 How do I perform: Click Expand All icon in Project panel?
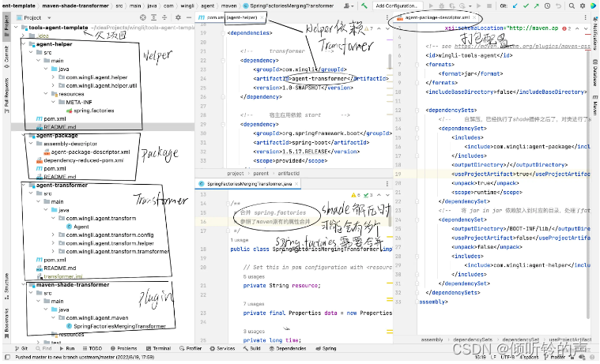(x=154, y=17)
